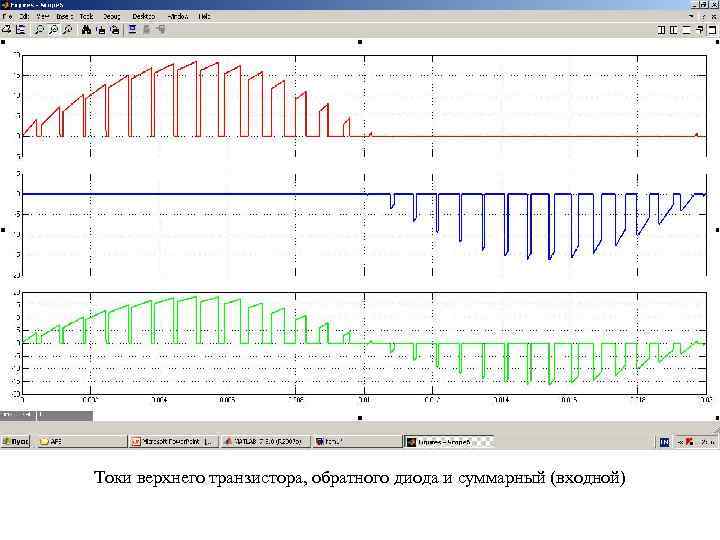Click the small dock arrow in menu bar
The image size is (720, 540).
(692, 16)
